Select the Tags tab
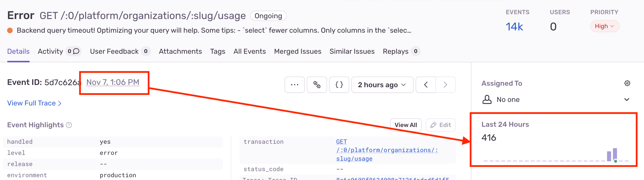 [x=218, y=51]
